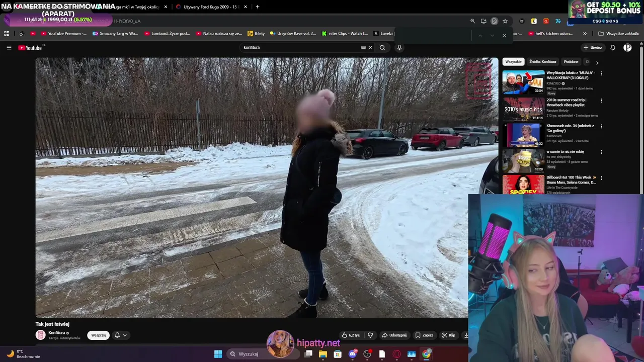Open options for 'Weryfikacja lokalu' video
The height and width of the screenshot is (362, 644).
601,73
